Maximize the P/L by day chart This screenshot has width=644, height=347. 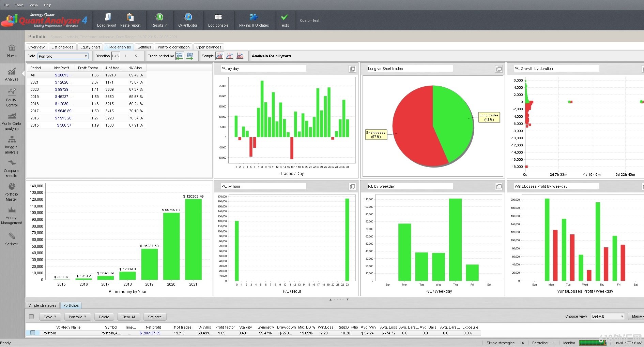[x=352, y=69]
